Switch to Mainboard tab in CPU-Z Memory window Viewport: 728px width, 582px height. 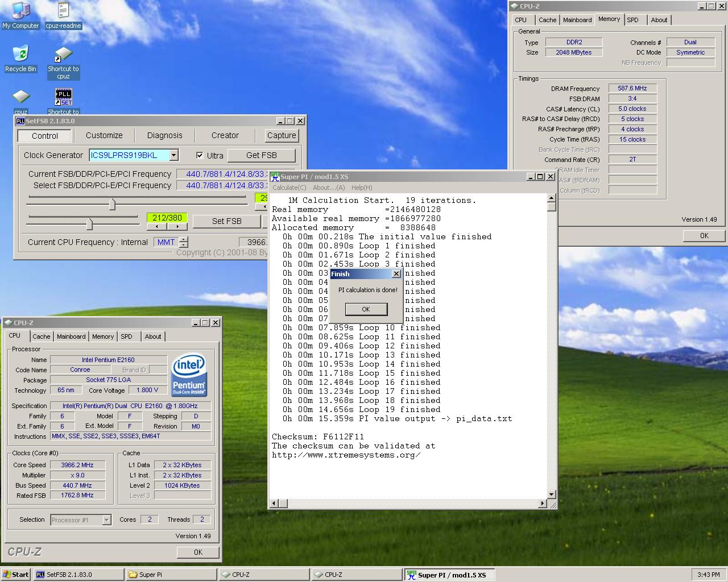pyautogui.click(x=577, y=20)
